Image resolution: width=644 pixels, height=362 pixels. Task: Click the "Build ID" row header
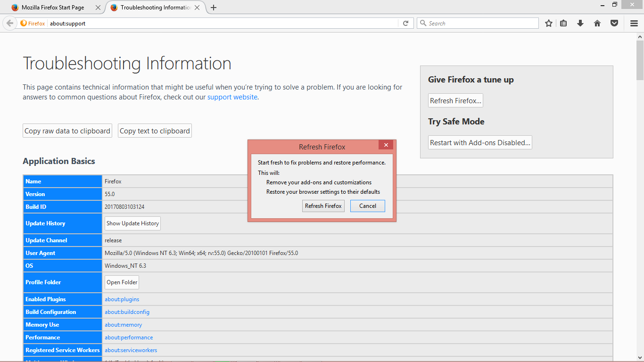[x=63, y=207]
